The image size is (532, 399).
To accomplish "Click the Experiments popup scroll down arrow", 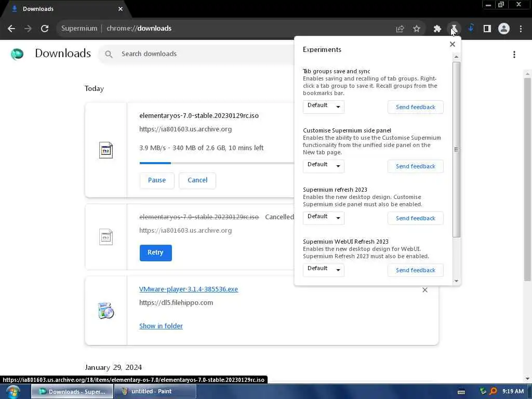I will (x=456, y=281).
